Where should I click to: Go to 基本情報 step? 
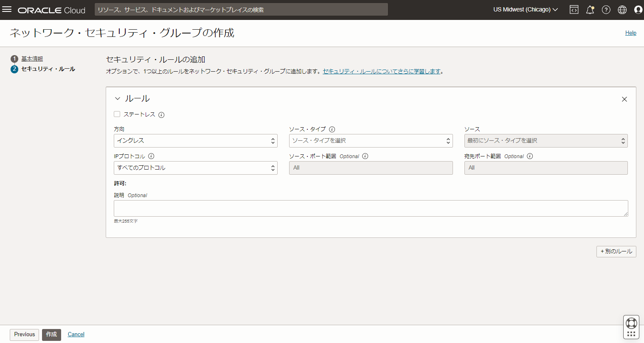(32, 59)
